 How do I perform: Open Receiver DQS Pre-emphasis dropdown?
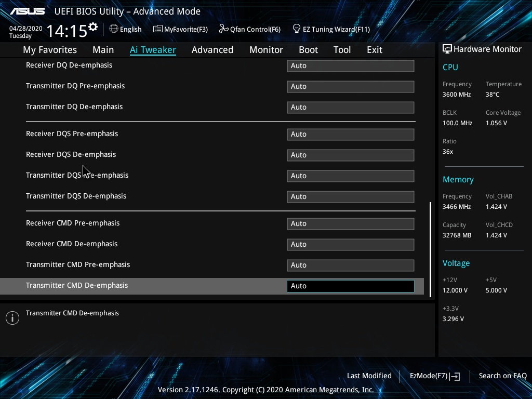click(x=351, y=135)
